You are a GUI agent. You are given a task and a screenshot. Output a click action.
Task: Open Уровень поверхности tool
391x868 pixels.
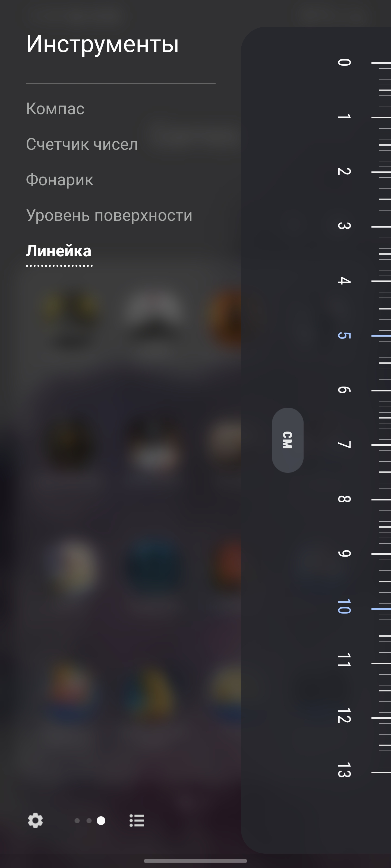pos(109,215)
